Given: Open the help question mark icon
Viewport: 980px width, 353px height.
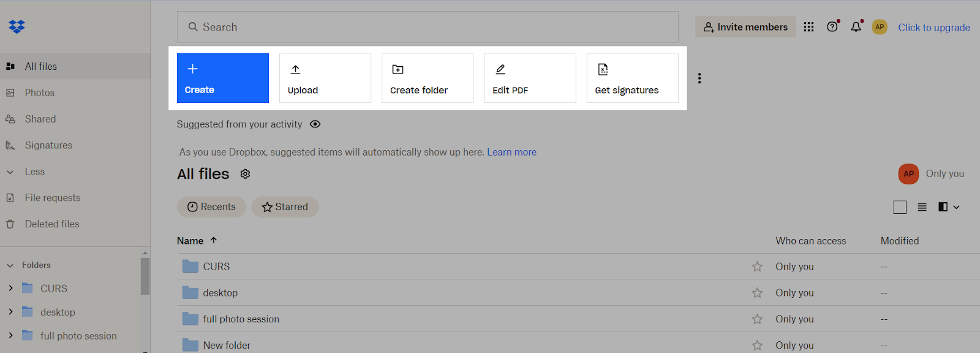Looking at the screenshot, I should tap(832, 27).
